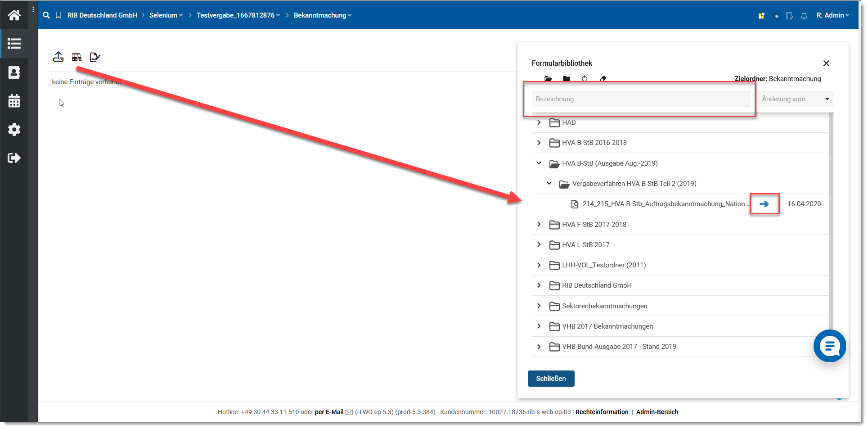Open the form library binders icon

coord(76,57)
